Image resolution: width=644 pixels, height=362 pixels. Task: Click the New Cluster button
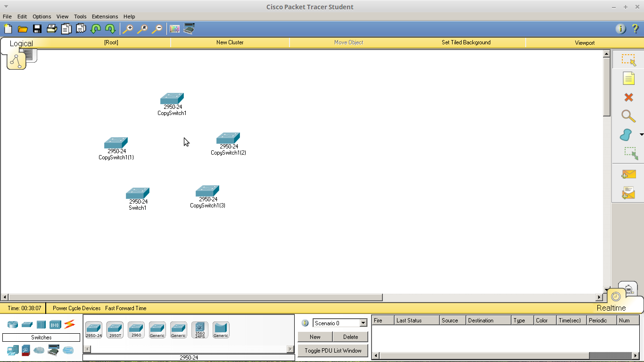click(x=230, y=42)
